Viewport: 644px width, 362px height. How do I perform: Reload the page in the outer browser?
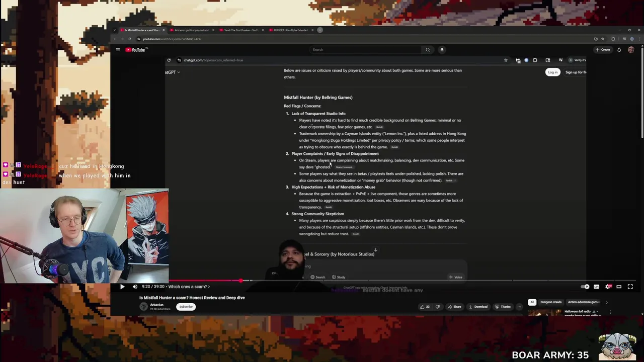[x=130, y=39]
